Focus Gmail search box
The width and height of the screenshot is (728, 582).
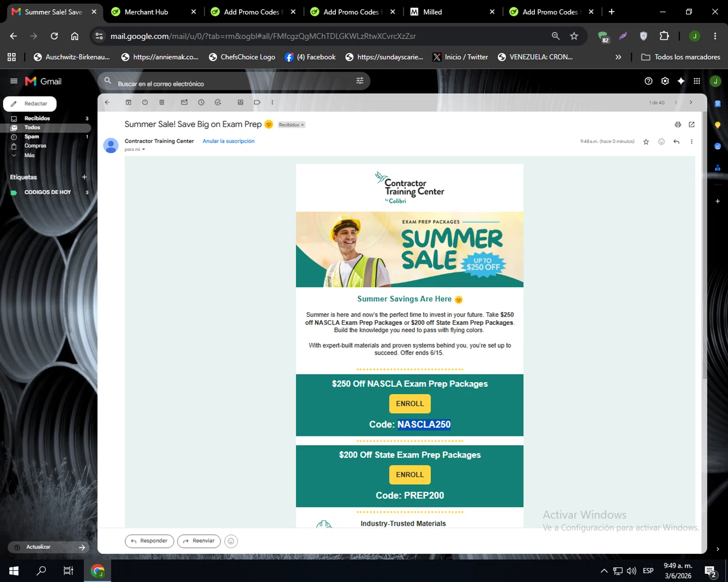point(234,81)
